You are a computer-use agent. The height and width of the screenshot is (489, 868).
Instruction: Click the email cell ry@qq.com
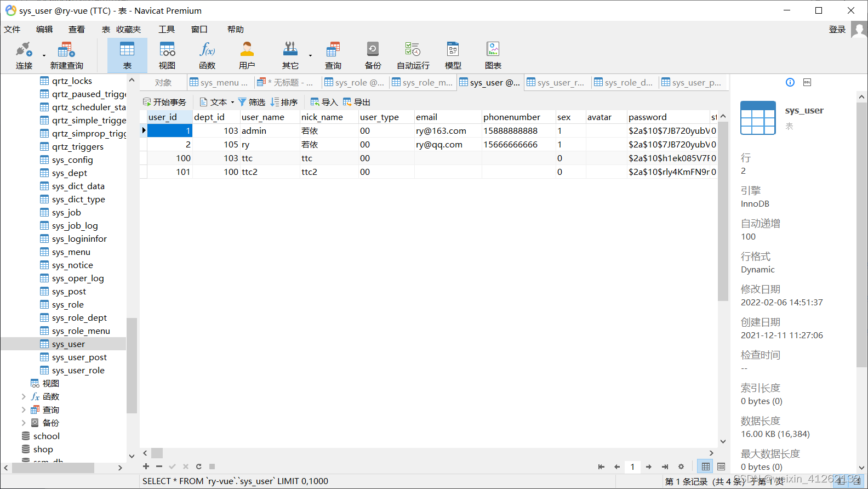coord(448,145)
